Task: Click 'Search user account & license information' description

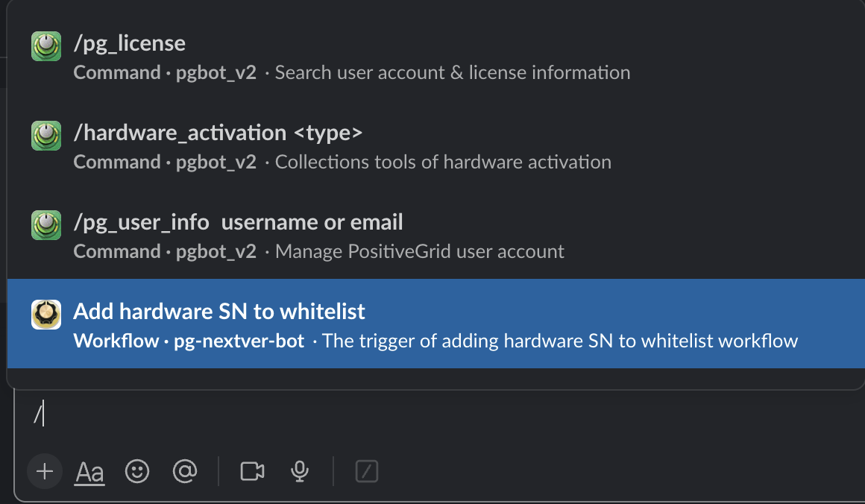Action: [x=453, y=73]
